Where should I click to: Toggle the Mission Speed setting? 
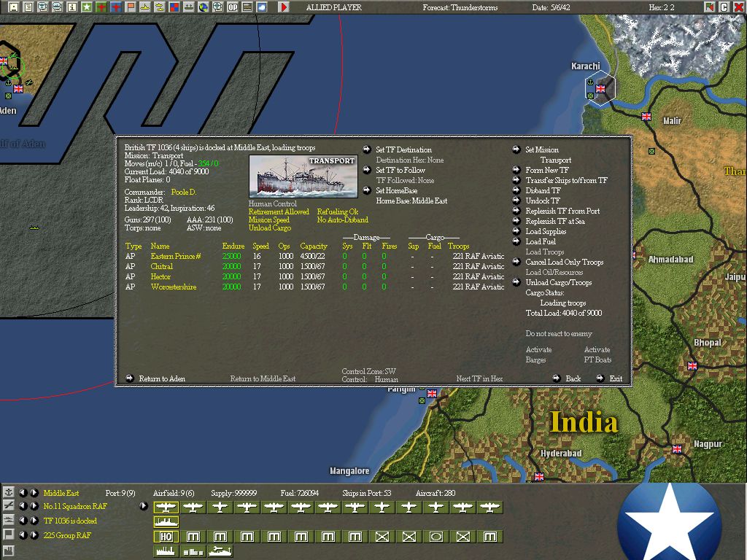point(269,220)
